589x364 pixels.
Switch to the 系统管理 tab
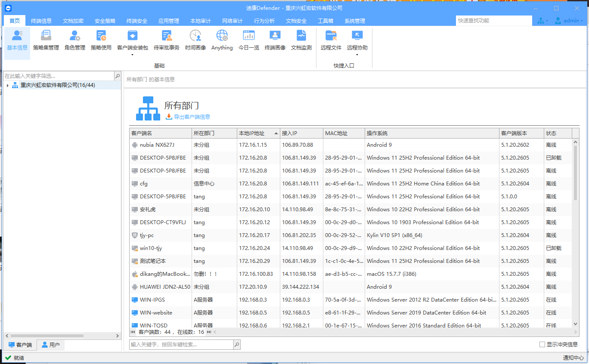click(355, 21)
